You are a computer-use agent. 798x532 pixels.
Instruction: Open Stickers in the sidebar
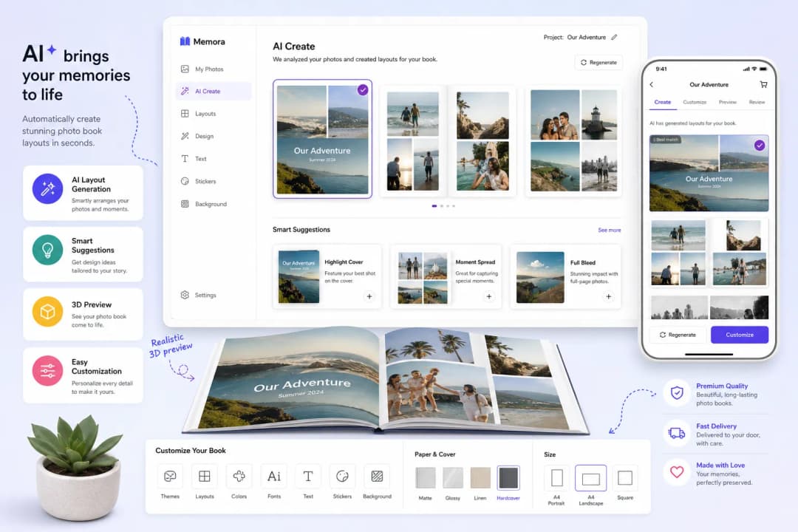[x=198, y=181]
